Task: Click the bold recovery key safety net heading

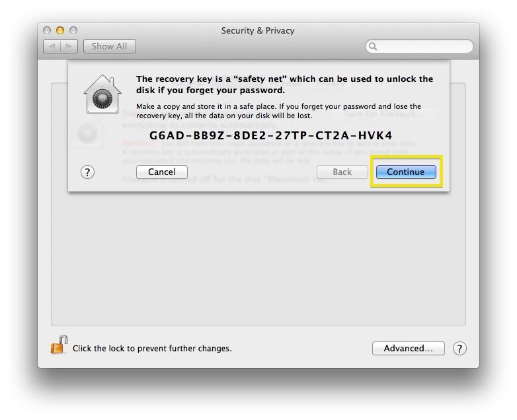Action: point(284,85)
